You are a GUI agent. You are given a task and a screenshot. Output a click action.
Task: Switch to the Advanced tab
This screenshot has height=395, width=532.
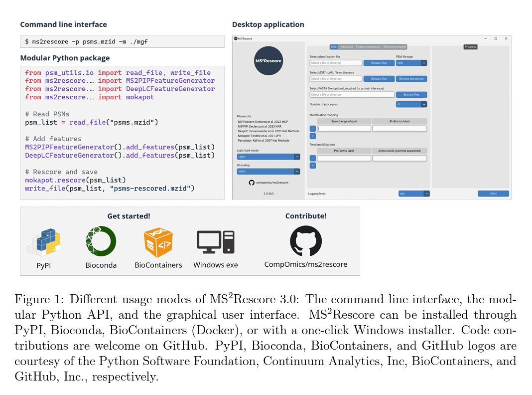tap(347, 47)
